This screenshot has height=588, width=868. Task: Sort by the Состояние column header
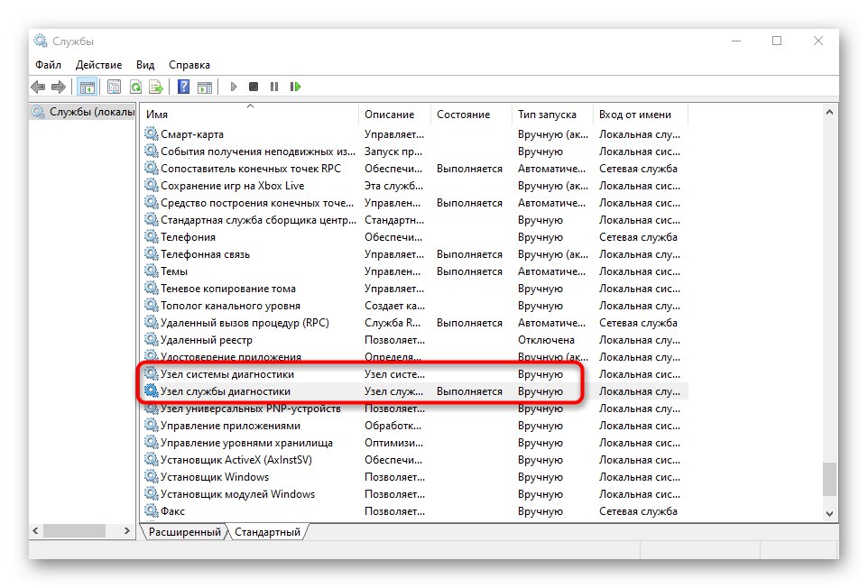click(x=471, y=114)
